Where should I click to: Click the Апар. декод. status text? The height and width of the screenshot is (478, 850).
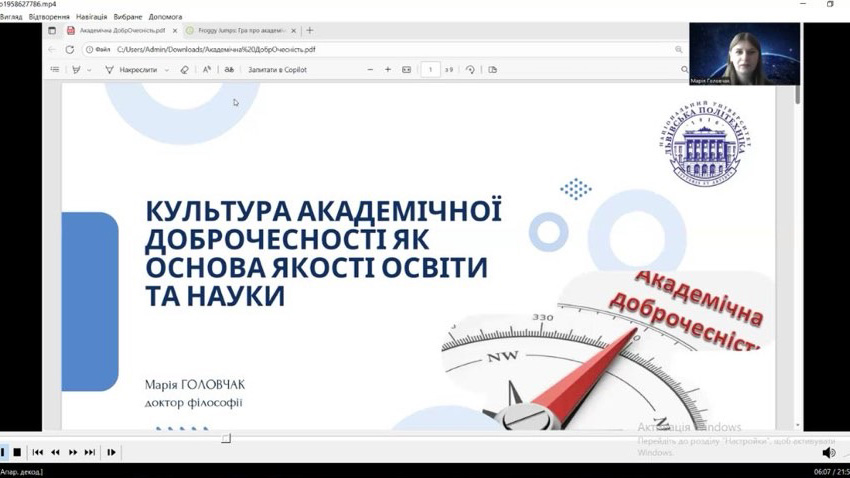pyautogui.click(x=21, y=472)
